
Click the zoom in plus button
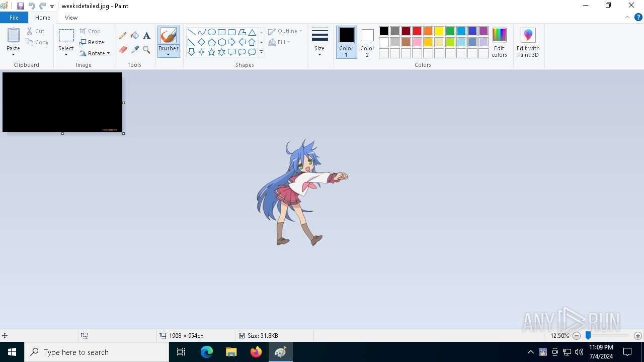click(638, 336)
